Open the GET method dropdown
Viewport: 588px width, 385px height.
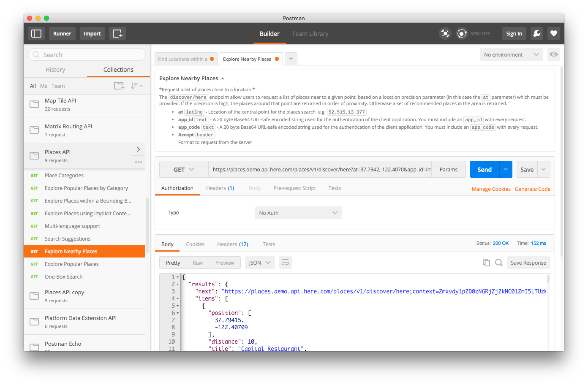click(184, 169)
